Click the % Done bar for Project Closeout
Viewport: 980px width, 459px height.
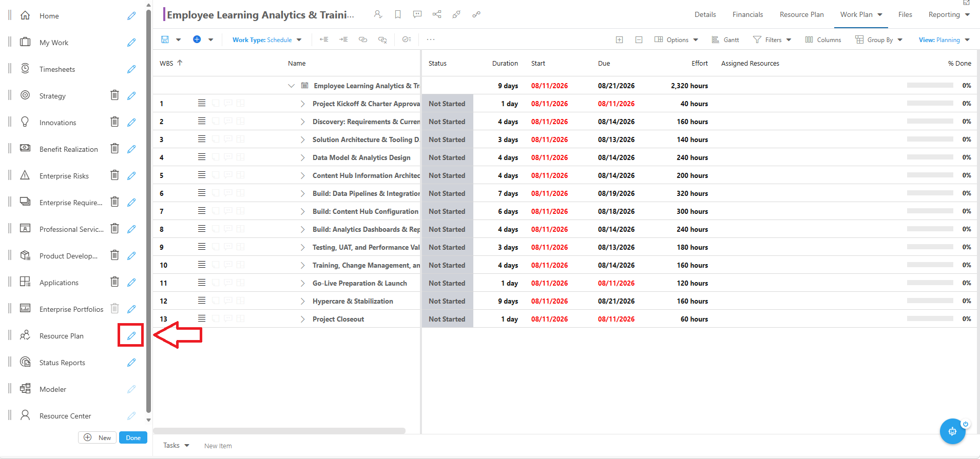coord(930,318)
